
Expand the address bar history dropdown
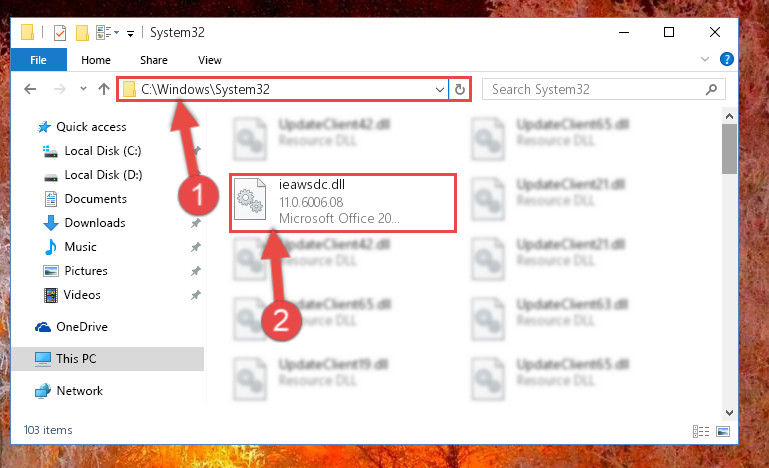pos(439,89)
